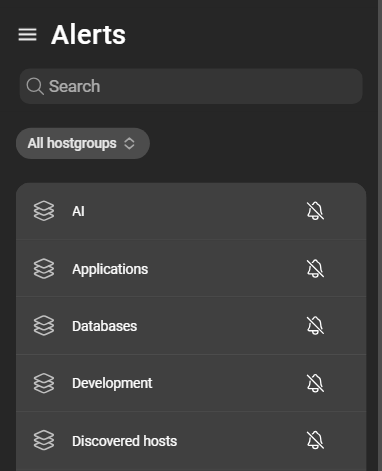This screenshot has width=382, height=471.
Task: Select the Applications hostgroup label
Action: (110, 269)
